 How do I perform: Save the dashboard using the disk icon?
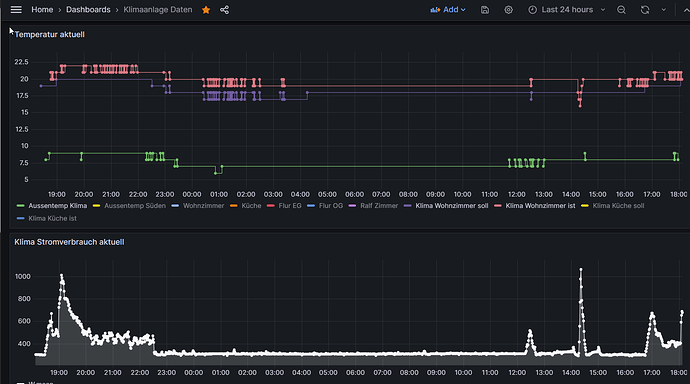click(485, 10)
